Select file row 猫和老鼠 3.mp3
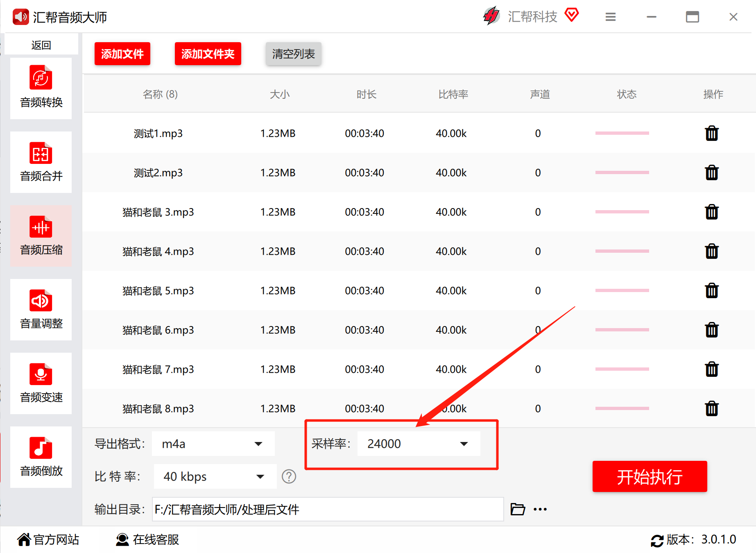Viewport: 756px width, 553px height. [x=419, y=212]
